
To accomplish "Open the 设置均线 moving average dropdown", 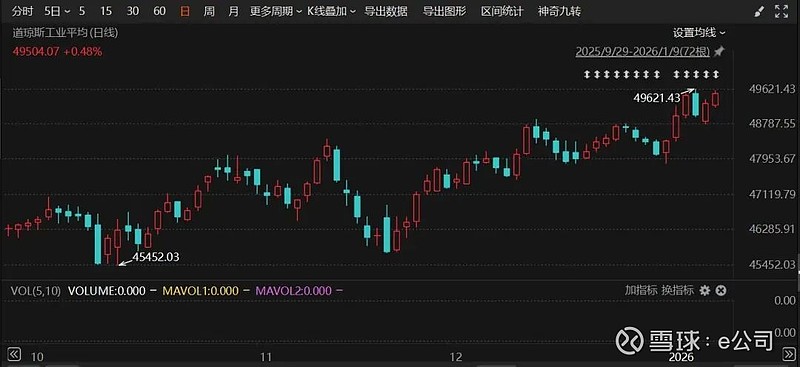I will [x=699, y=33].
